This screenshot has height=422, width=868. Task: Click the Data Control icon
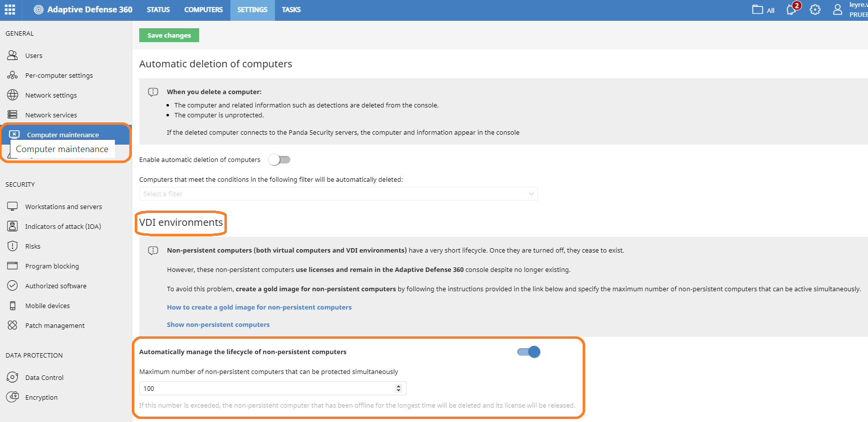tap(12, 377)
